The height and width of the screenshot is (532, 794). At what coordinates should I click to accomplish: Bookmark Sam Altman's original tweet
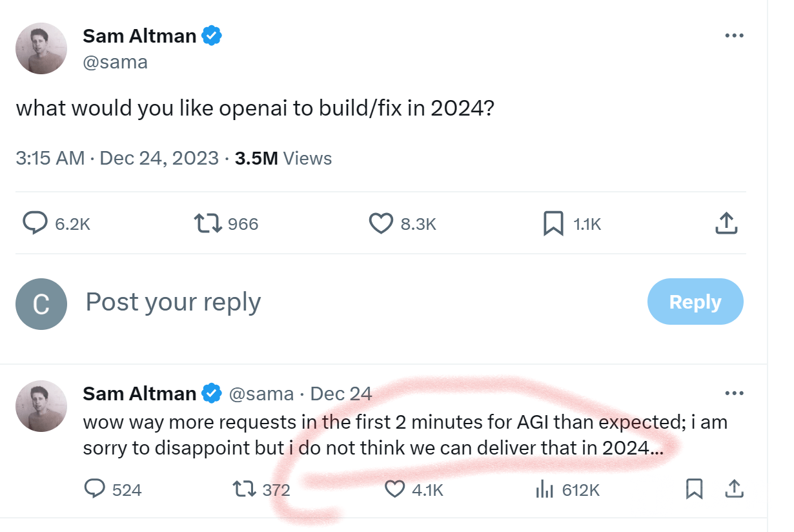coord(553,223)
